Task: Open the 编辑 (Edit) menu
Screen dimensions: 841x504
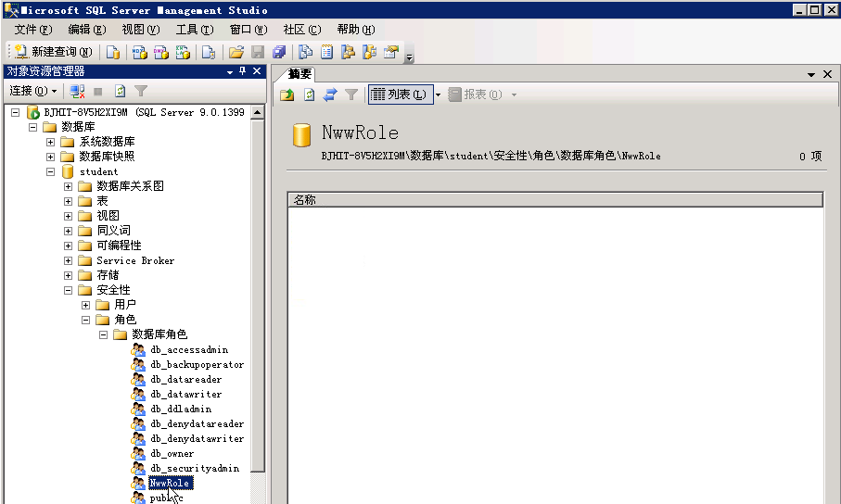Action: coord(87,30)
